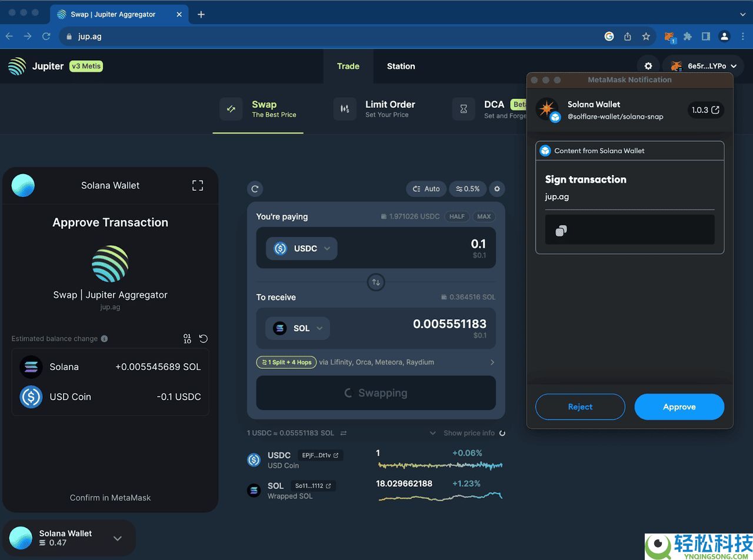The image size is (753, 560).
Task: Expand Solana Wallet panel to fullscreen
Action: (x=198, y=185)
